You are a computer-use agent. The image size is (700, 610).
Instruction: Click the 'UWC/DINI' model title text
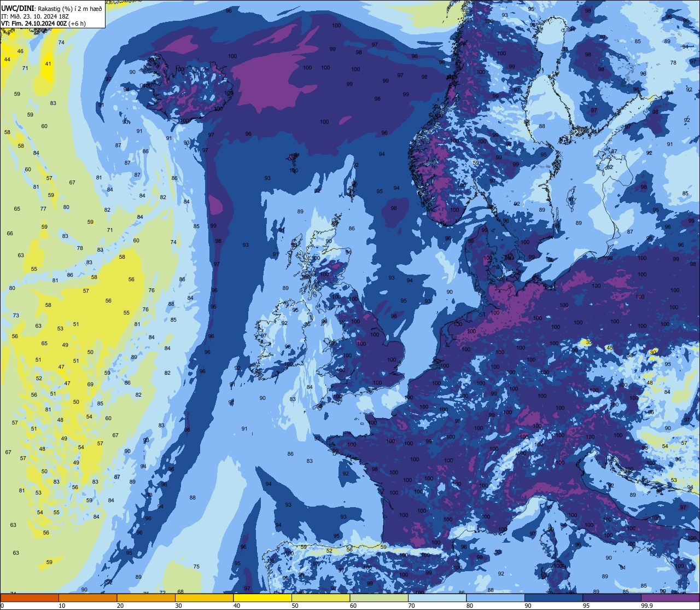[x=18, y=9]
